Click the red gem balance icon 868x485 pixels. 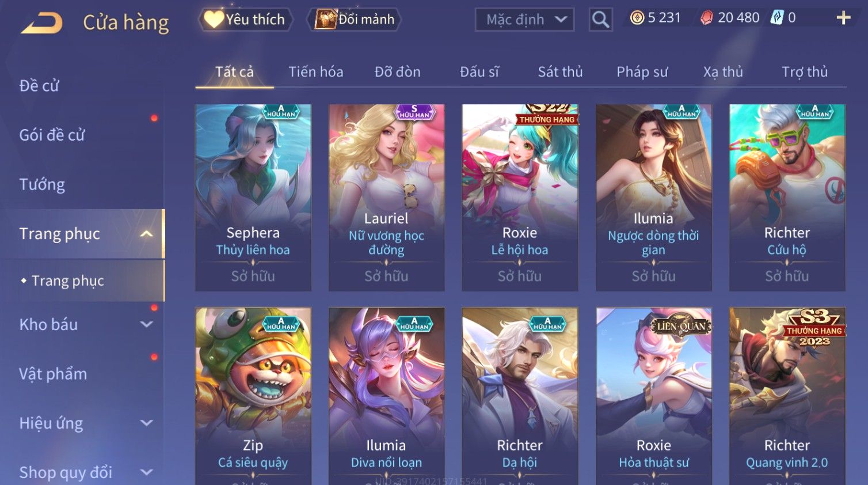coord(706,18)
